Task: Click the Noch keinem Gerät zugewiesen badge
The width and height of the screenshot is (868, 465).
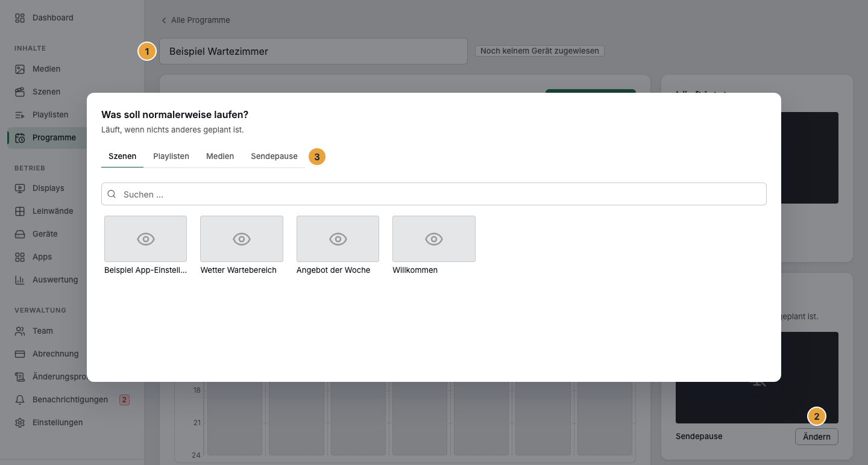Action: tap(539, 51)
